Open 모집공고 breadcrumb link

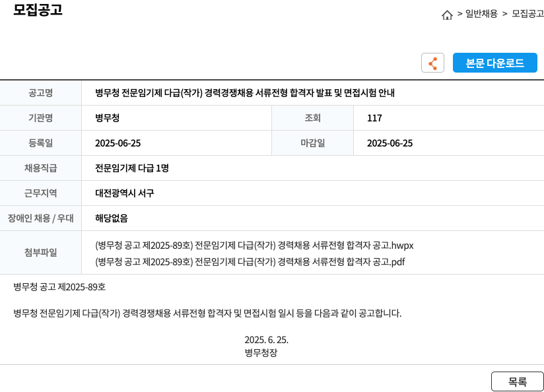(x=527, y=14)
